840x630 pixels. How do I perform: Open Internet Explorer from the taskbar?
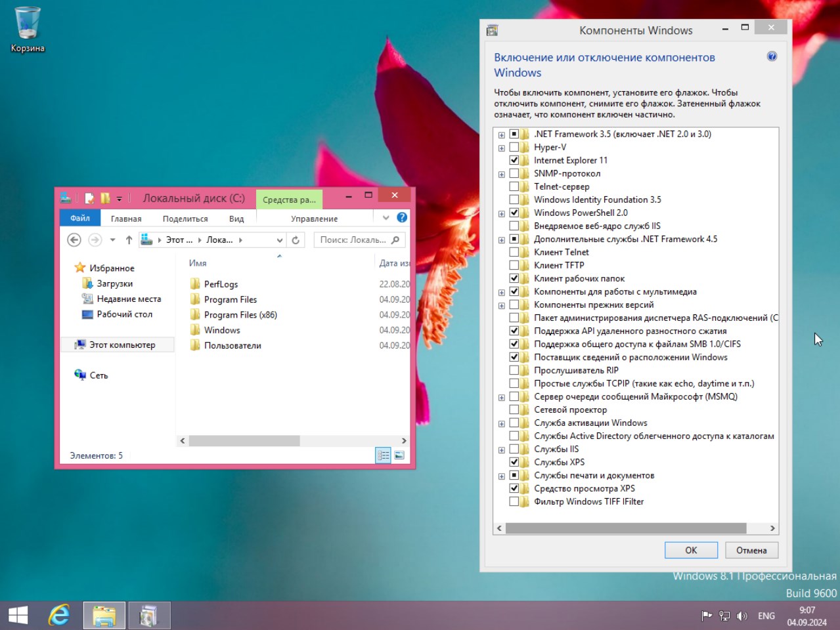tap(59, 616)
